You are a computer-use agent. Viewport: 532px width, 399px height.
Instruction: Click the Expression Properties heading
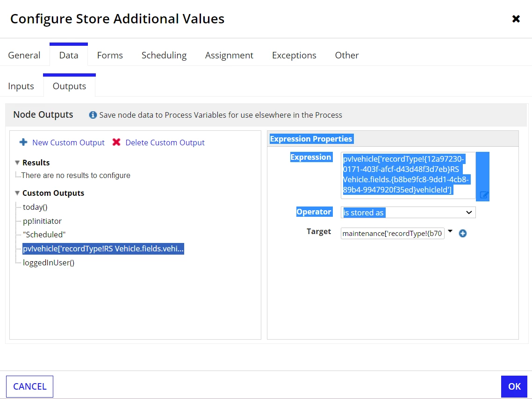(311, 139)
